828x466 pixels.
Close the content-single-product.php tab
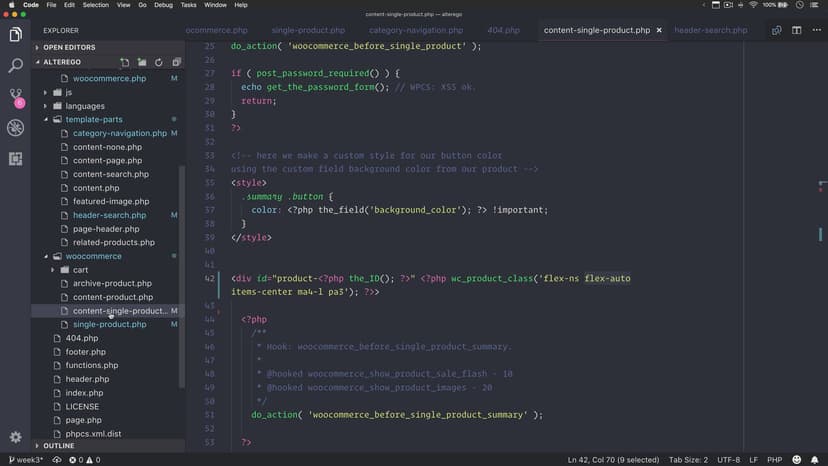tap(659, 30)
